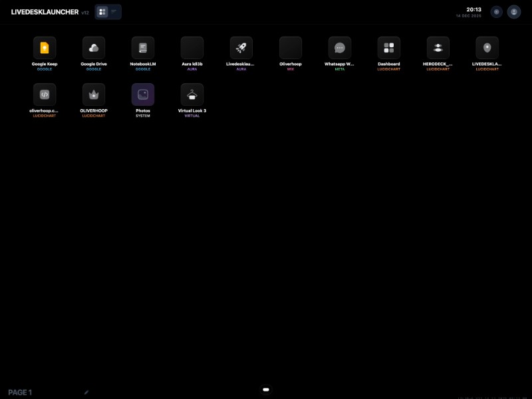
Task: Launch Virtual Look 3 hanger icon
Action: (192, 94)
